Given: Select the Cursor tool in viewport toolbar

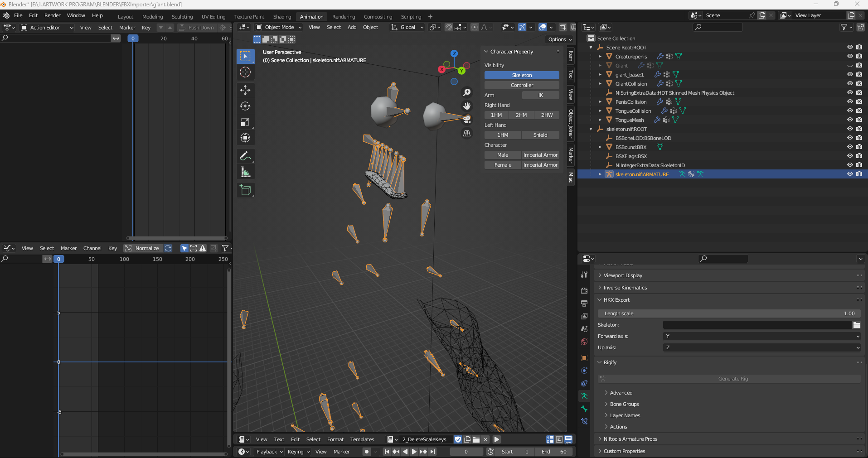Looking at the screenshot, I should tap(245, 72).
